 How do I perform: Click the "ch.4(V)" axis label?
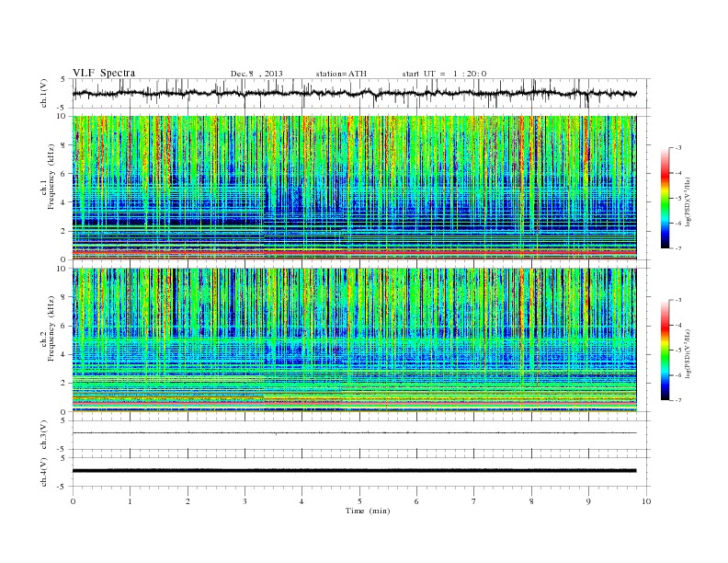click(x=44, y=472)
